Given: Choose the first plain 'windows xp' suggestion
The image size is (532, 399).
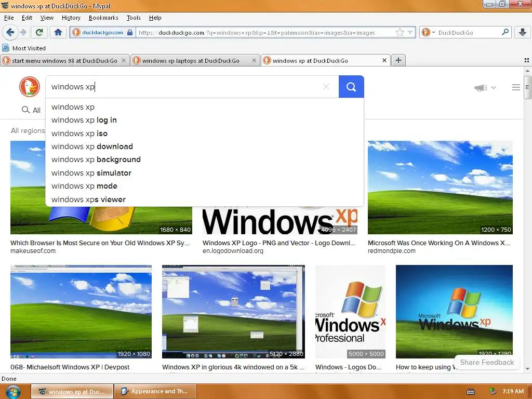Looking at the screenshot, I should (x=205, y=107).
